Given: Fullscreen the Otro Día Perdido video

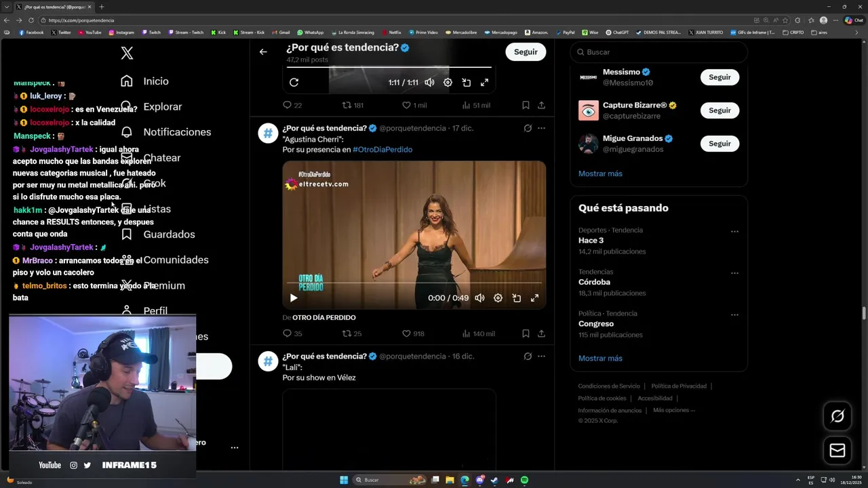Looking at the screenshot, I should pyautogui.click(x=535, y=298).
